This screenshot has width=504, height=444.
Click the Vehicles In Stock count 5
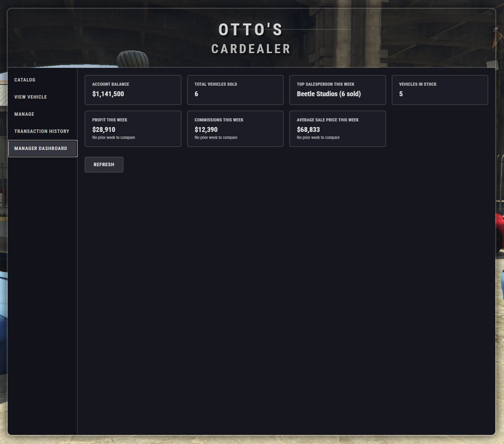click(401, 94)
